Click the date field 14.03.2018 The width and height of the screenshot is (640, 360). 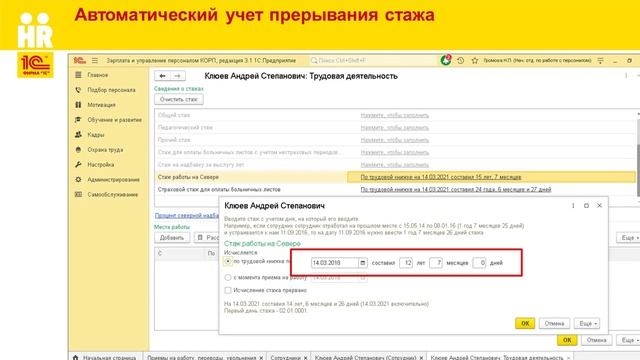(335, 263)
